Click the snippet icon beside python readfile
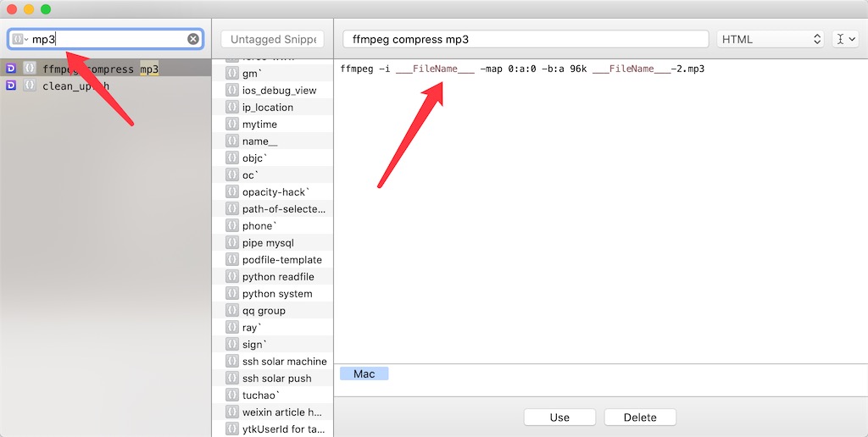The width and height of the screenshot is (868, 437). point(231,277)
